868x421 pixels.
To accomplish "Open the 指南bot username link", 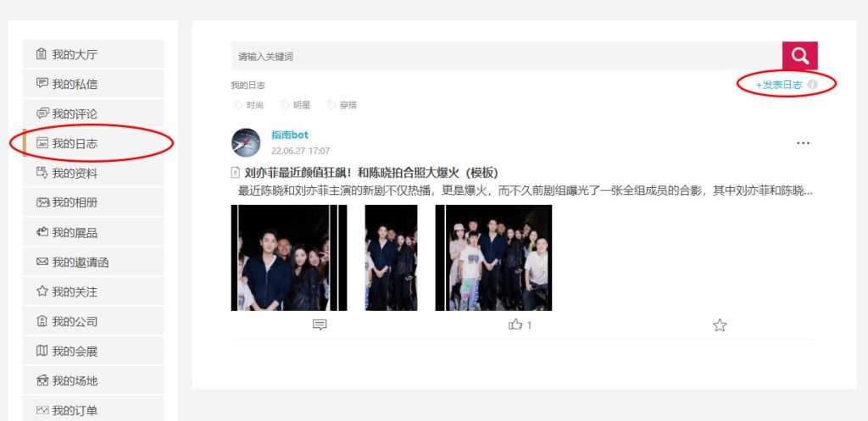I will [x=290, y=135].
